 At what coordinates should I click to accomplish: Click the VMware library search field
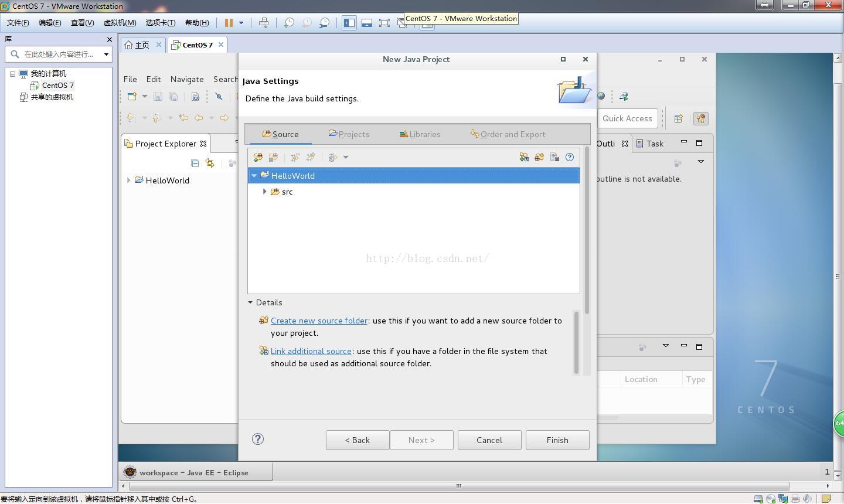59,54
